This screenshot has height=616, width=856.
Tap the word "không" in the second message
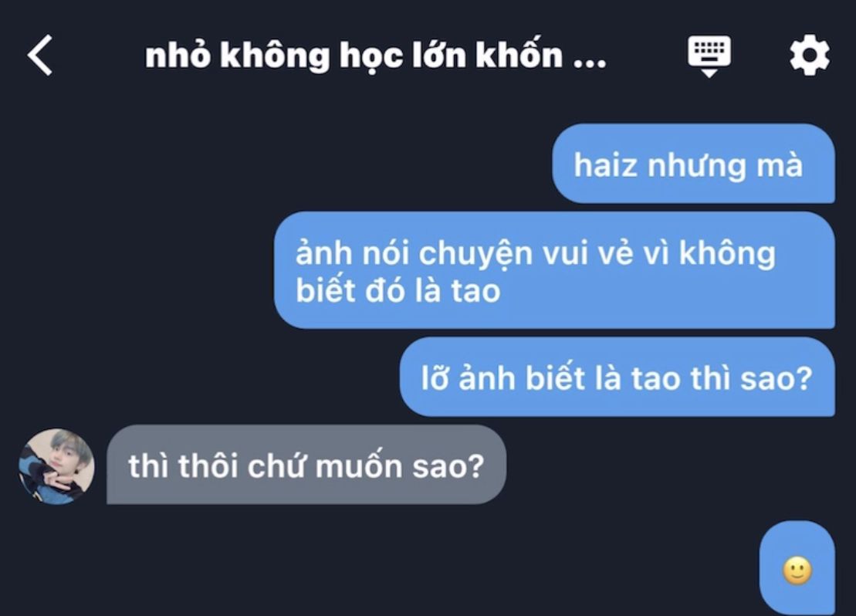pyautogui.click(x=727, y=256)
